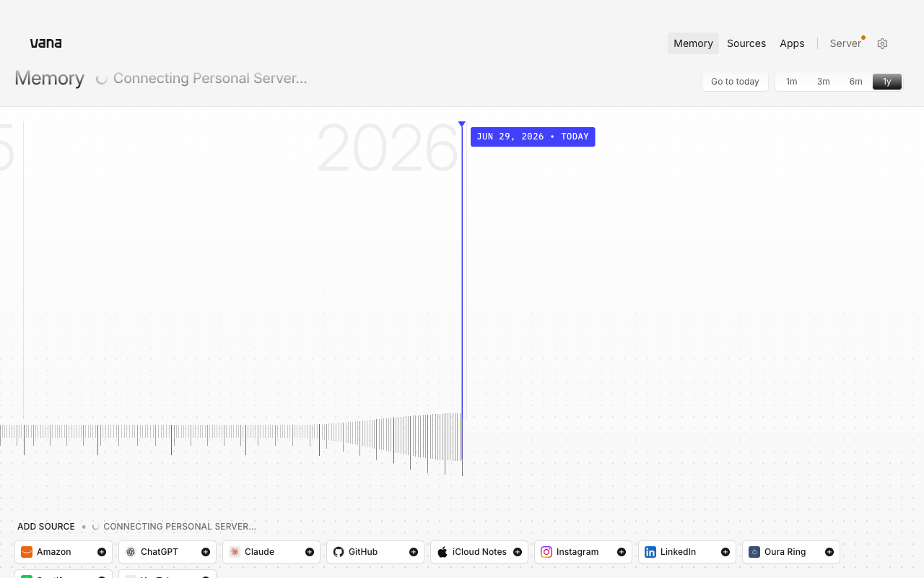Click the Vana logo
Image resolution: width=924 pixels, height=578 pixels.
(x=45, y=43)
